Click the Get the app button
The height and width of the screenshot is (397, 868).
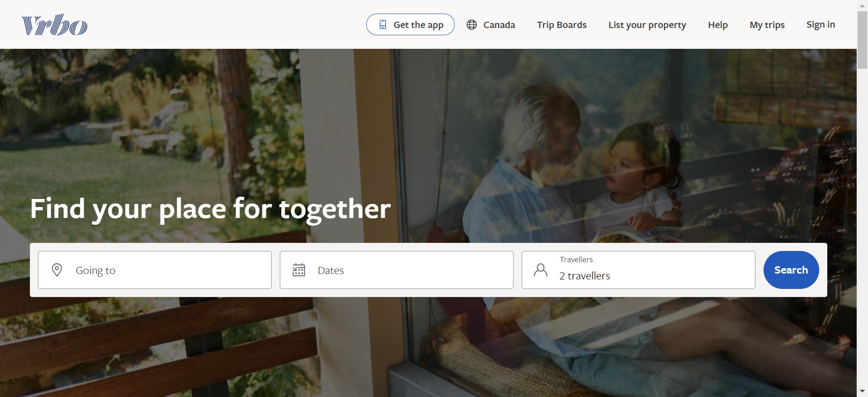pos(410,24)
